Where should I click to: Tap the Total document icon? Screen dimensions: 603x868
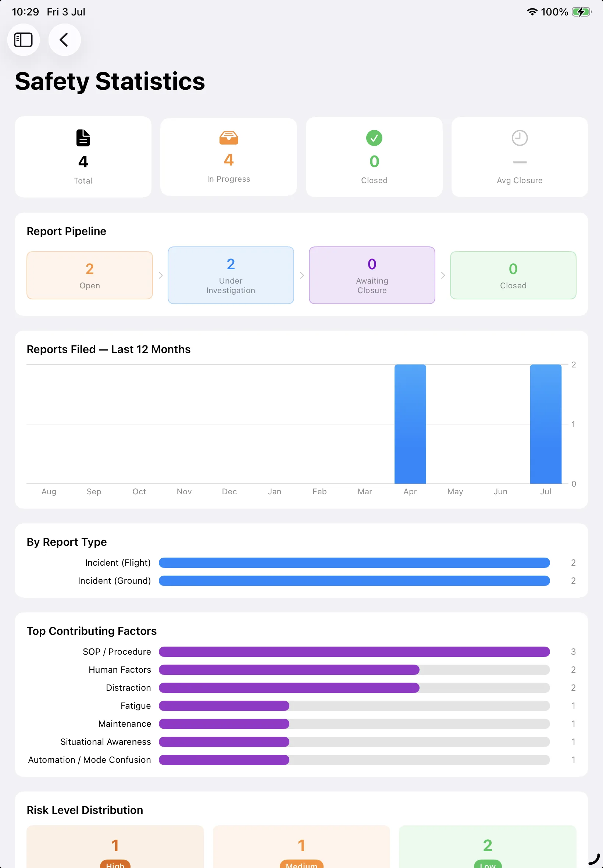click(83, 138)
